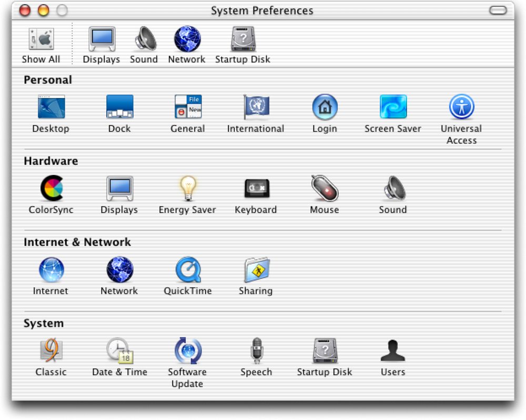Toggle the toolbar using the title bar pill button
Screen dimensions: 526x420
(x=498, y=11)
